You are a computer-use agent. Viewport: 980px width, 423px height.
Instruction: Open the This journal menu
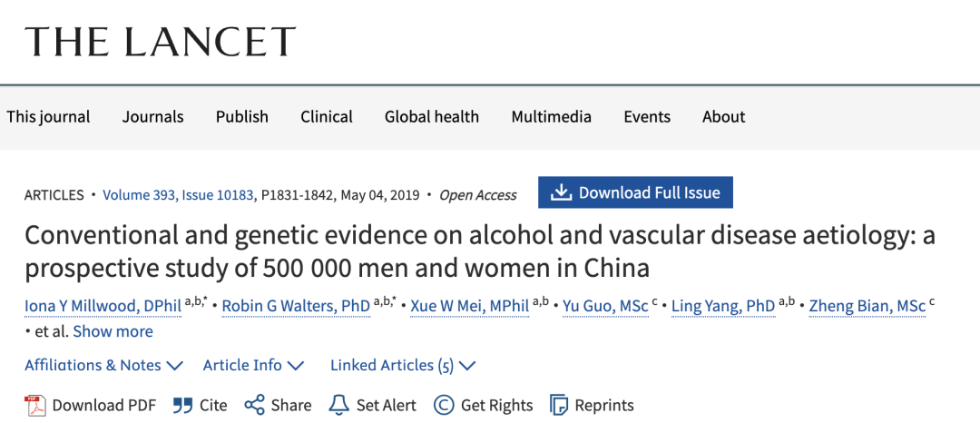tap(48, 117)
